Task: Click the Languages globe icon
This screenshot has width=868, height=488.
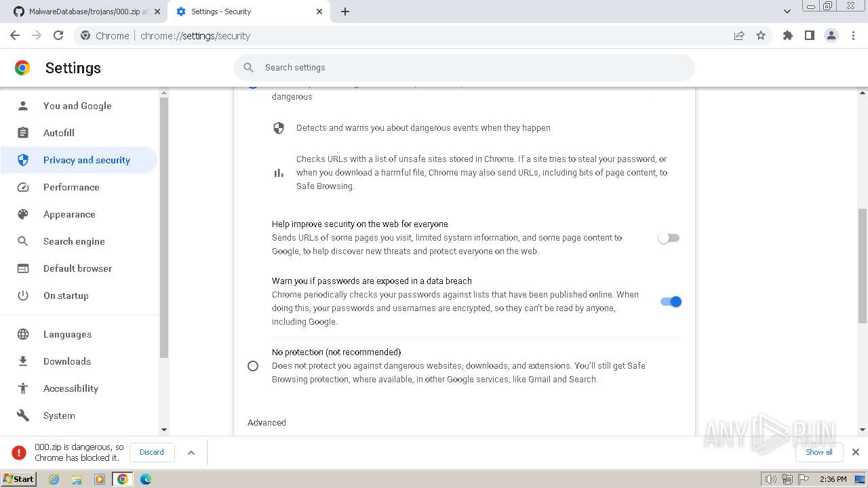Action: 23,334
